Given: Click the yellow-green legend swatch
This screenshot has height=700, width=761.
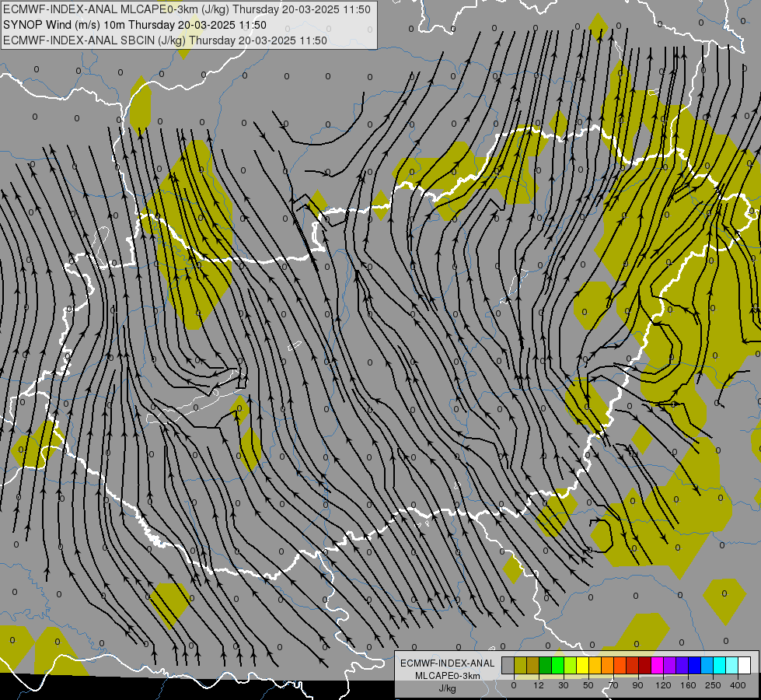Looking at the screenshot, I should [571, 665].
